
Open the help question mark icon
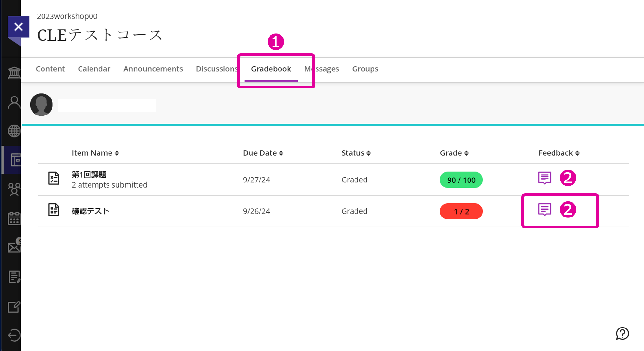click(x=622, y=334)
